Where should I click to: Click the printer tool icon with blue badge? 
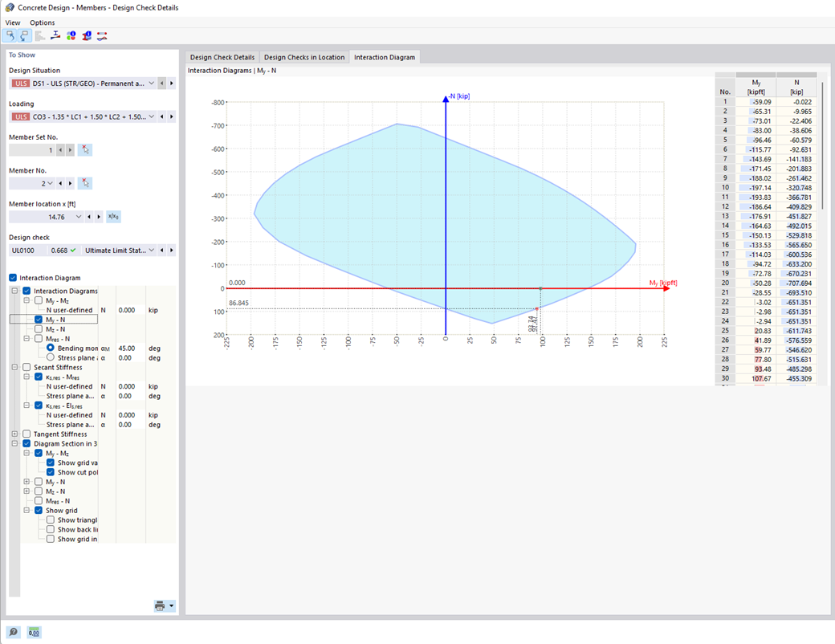coord(86,35)
